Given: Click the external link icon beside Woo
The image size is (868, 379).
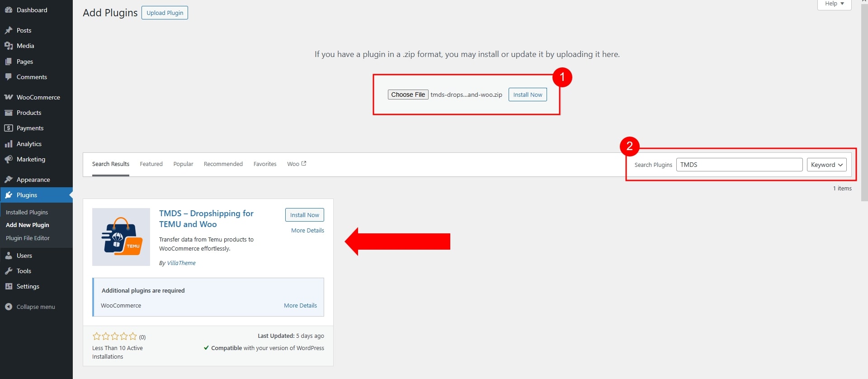Looking at the screenshot, I should tap(304, 163).
